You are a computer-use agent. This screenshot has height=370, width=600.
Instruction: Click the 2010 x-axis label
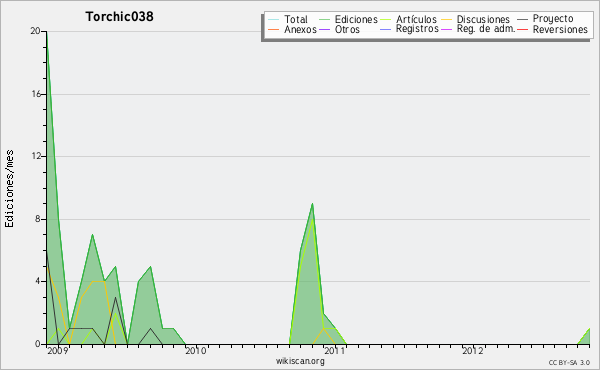pyautogui.click(x=196, y=350)
